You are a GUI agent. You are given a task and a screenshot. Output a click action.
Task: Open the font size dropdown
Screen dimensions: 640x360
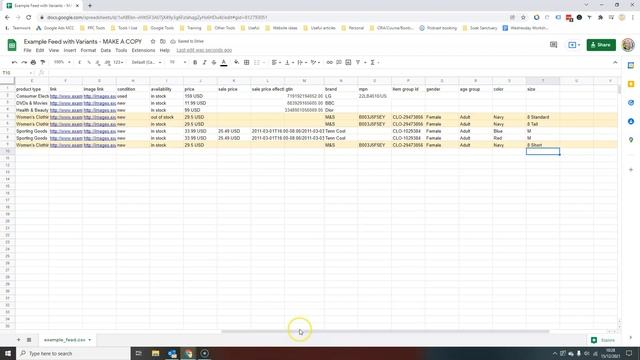point(178,62)
